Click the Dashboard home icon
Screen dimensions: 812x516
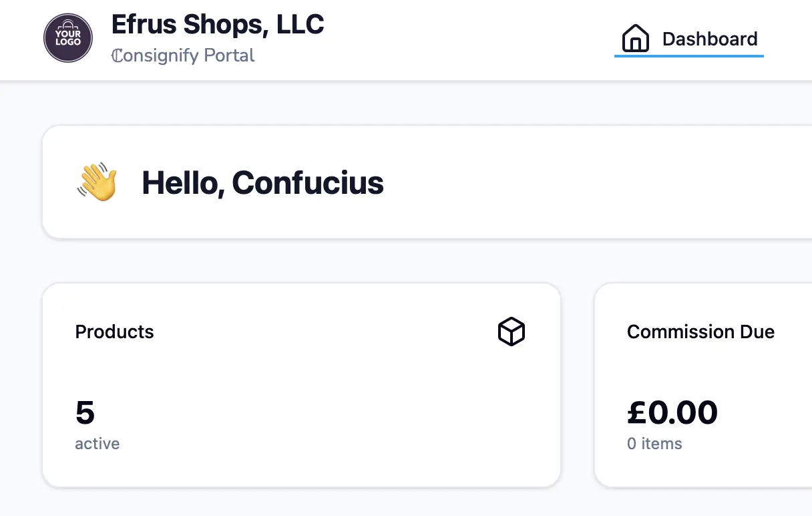pyautogui.click(x=635, y=39)
